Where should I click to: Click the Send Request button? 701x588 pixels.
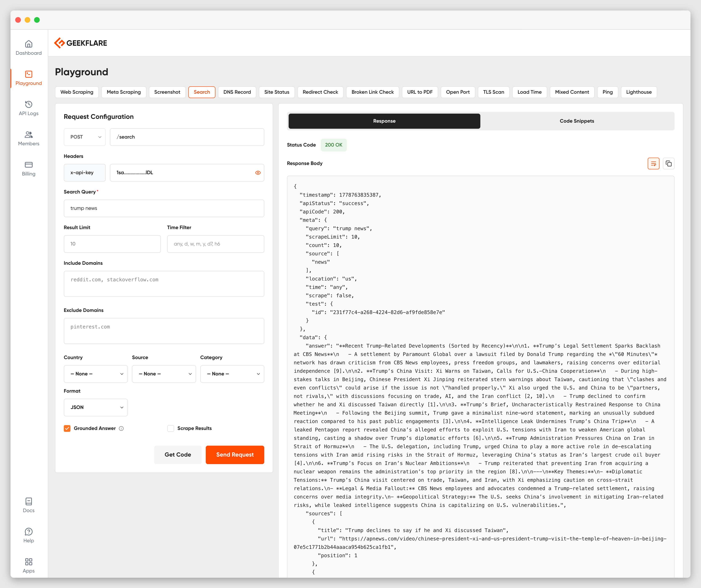click(x=235, y=455)
